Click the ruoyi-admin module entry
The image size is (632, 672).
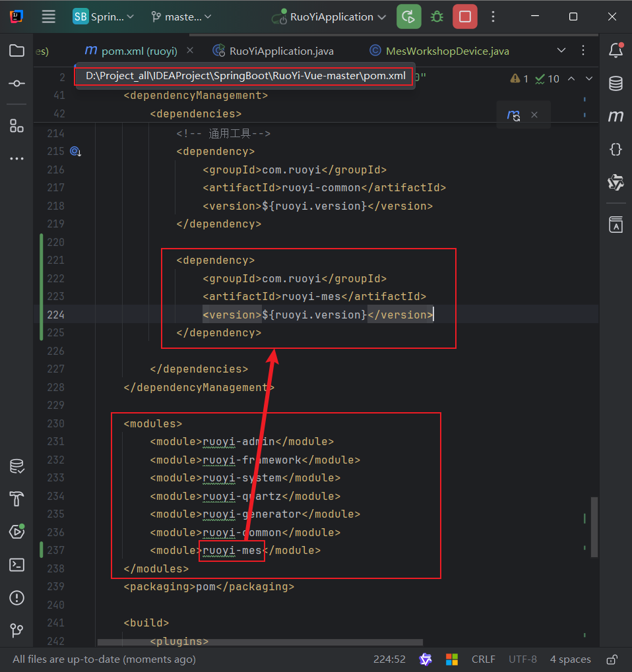(242, 442)
